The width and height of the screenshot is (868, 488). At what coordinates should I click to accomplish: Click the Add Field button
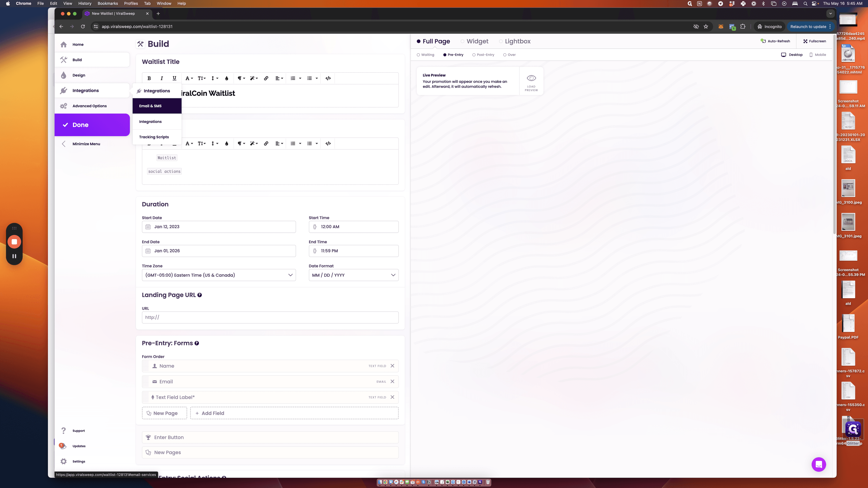click(294, 413)
